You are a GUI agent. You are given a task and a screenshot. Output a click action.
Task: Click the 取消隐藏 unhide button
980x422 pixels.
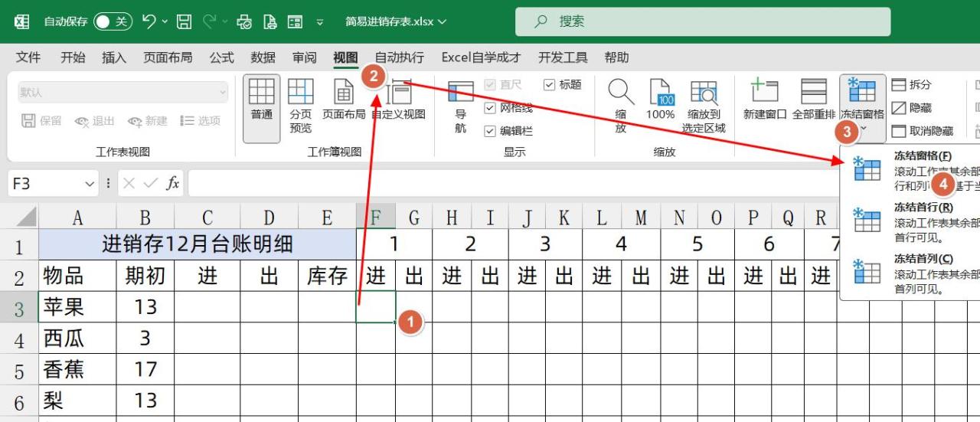(922, 131)
